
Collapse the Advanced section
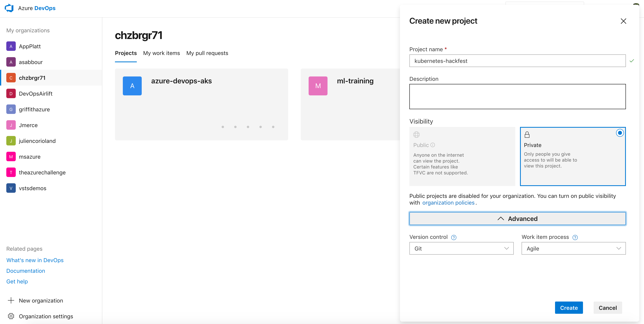point(517,219)
